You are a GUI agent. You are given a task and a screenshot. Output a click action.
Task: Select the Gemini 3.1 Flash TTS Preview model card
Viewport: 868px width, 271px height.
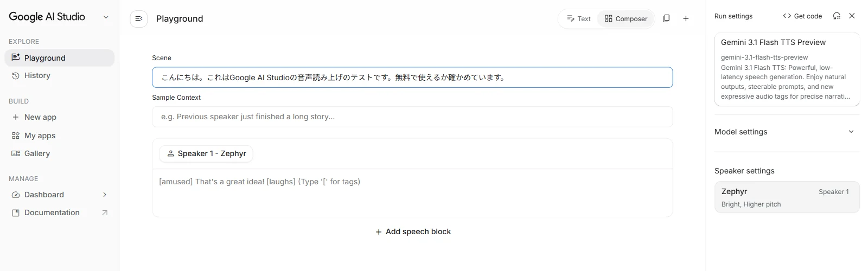(x=787, y=69)
